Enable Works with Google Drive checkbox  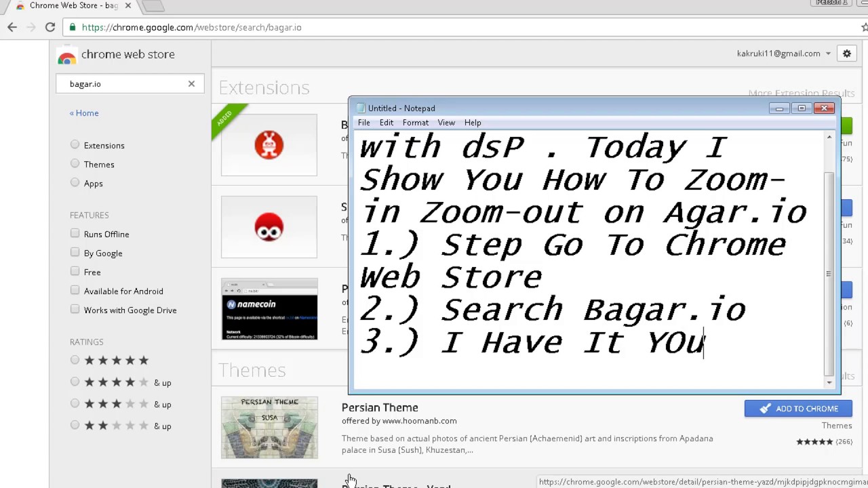tap(75, 309)
